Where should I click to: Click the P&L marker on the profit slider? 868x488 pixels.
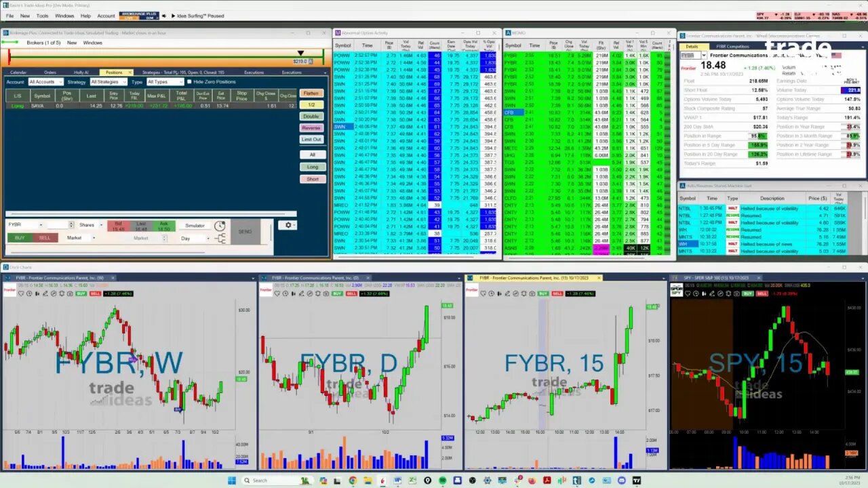click(x=300, y=53)
